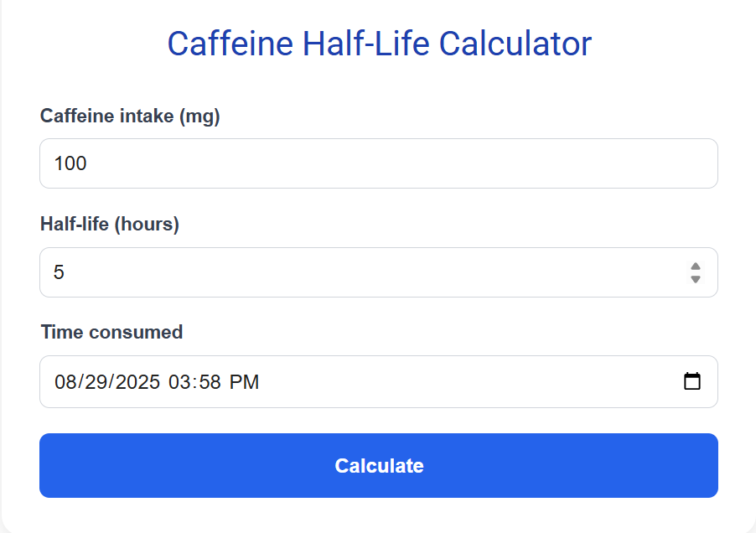Select the month segment 08
This screenshot has height=533, width=756.
pyautogui.click(x=65, y=382)
